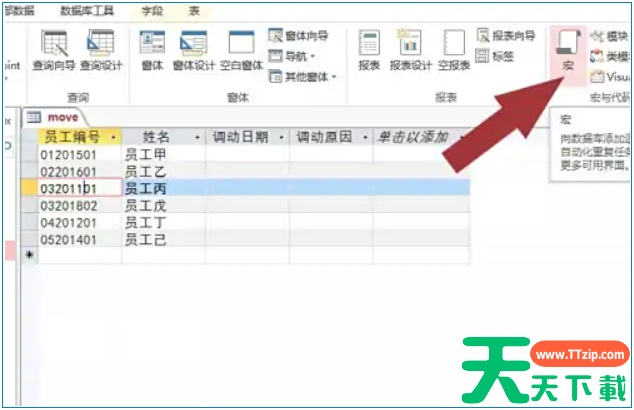The height and width of the screenshot is (410, 634).
Task: Switch to the Database Tools (数据库工具) tab
Action: (87, 11)
